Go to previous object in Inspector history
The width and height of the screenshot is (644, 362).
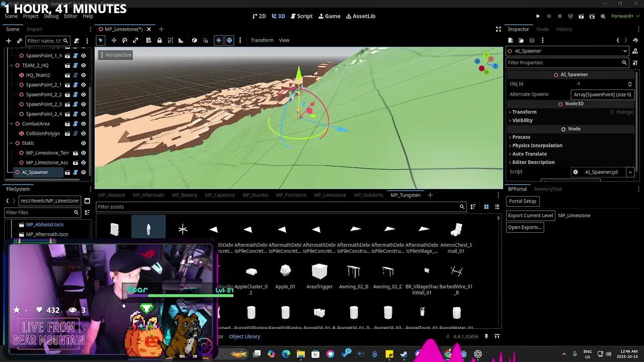pyautogui.click(x=618, y=40)
